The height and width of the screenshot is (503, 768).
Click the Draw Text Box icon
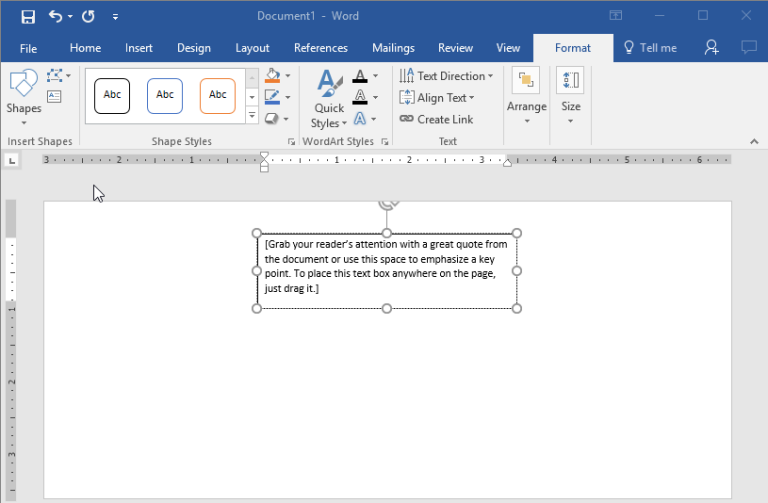coord(54,96)
